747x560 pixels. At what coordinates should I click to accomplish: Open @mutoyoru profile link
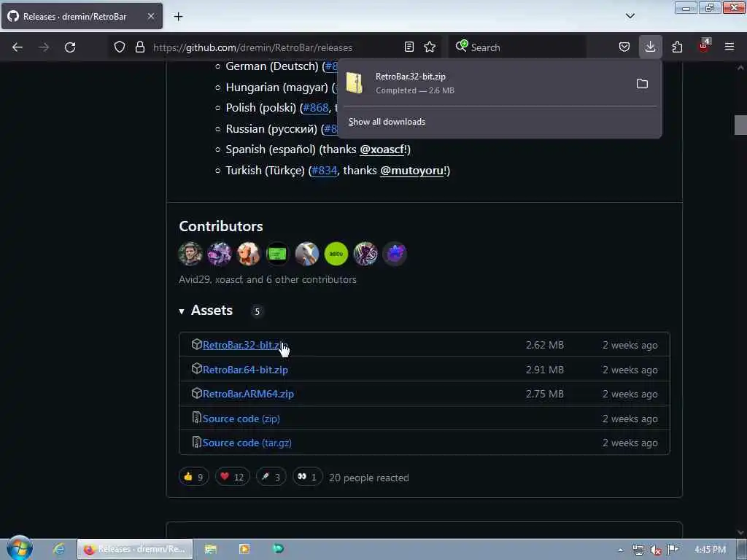pos(411,171)
